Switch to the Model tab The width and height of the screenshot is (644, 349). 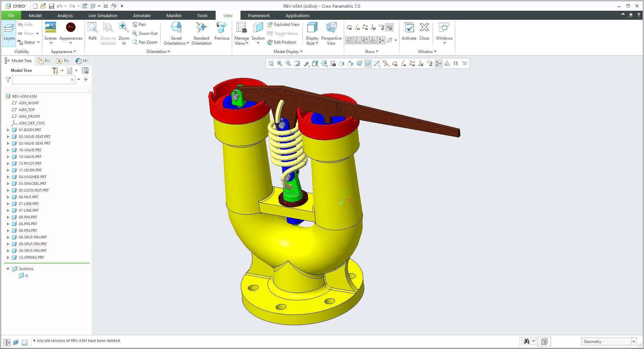(35, 15)
